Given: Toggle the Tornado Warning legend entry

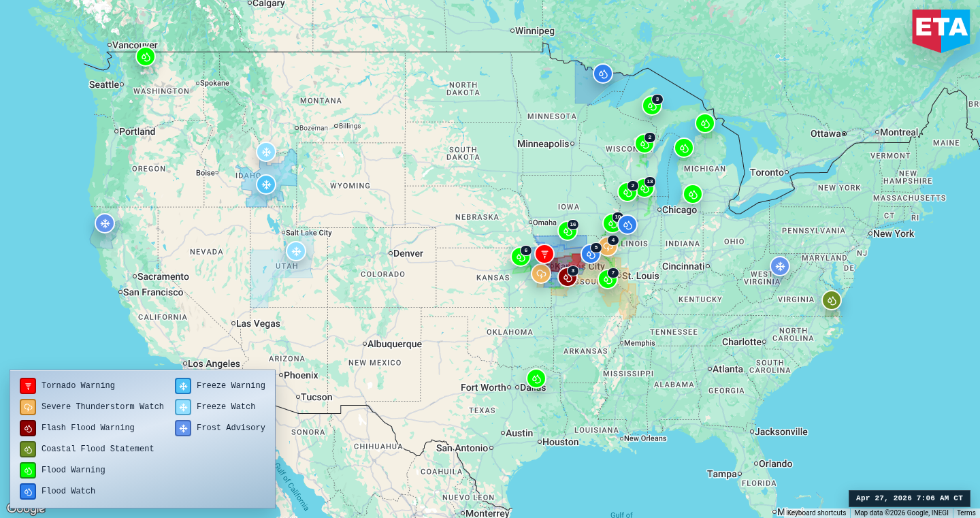Looking at the screenshot, I should [x=27, y=385].
